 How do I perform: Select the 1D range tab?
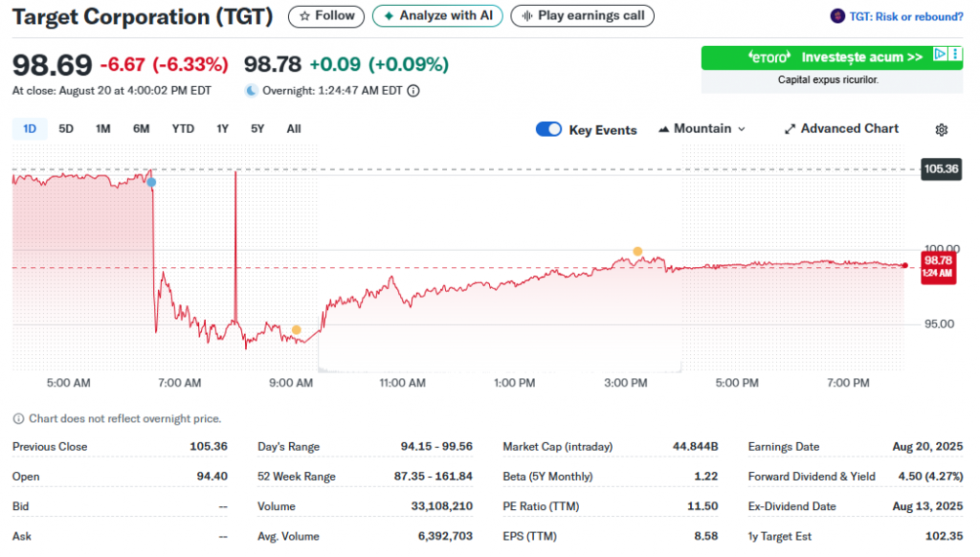click(30, 129)
